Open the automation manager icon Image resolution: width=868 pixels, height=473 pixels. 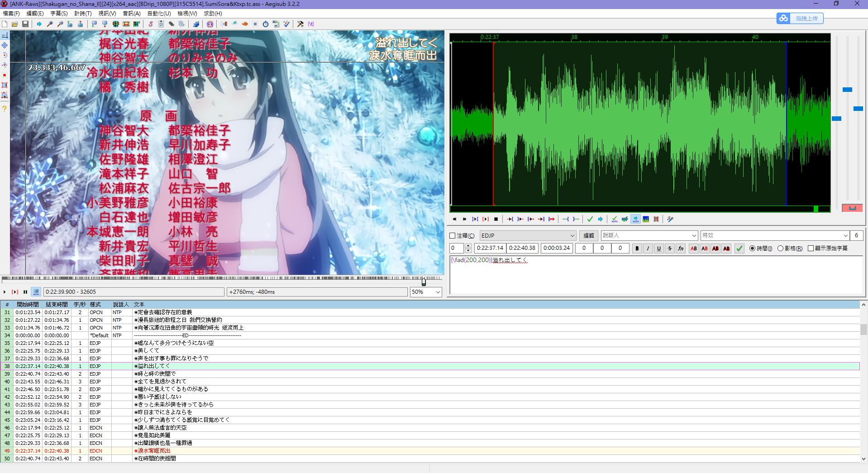click(x=196, y=24)
